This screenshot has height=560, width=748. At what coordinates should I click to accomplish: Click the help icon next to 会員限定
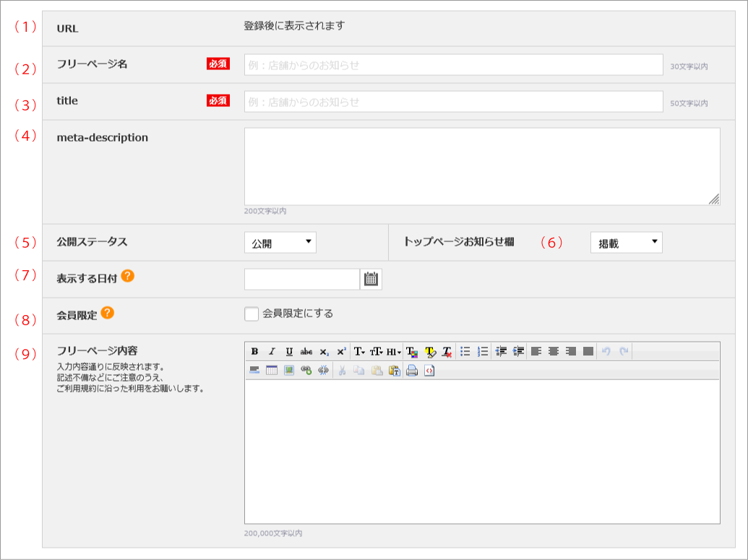107,313
